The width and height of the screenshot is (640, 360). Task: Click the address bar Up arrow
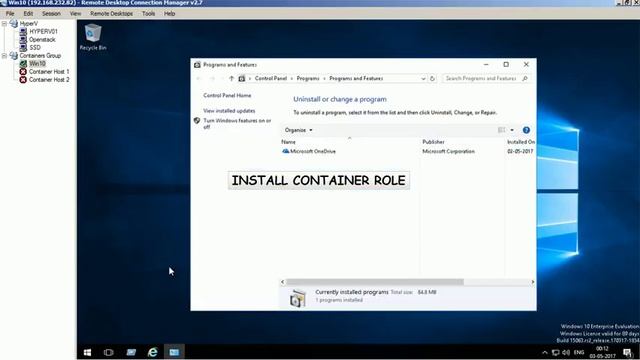[231, 78]
